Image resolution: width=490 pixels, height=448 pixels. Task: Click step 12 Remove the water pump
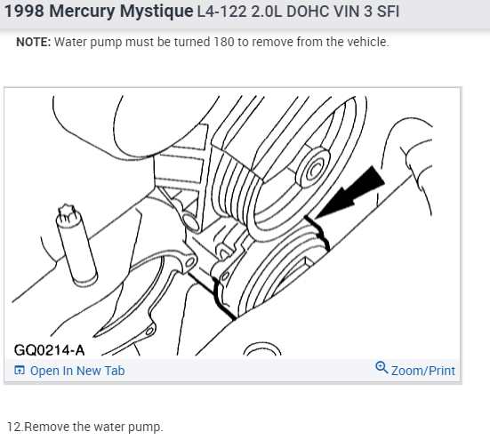(85, 427)
